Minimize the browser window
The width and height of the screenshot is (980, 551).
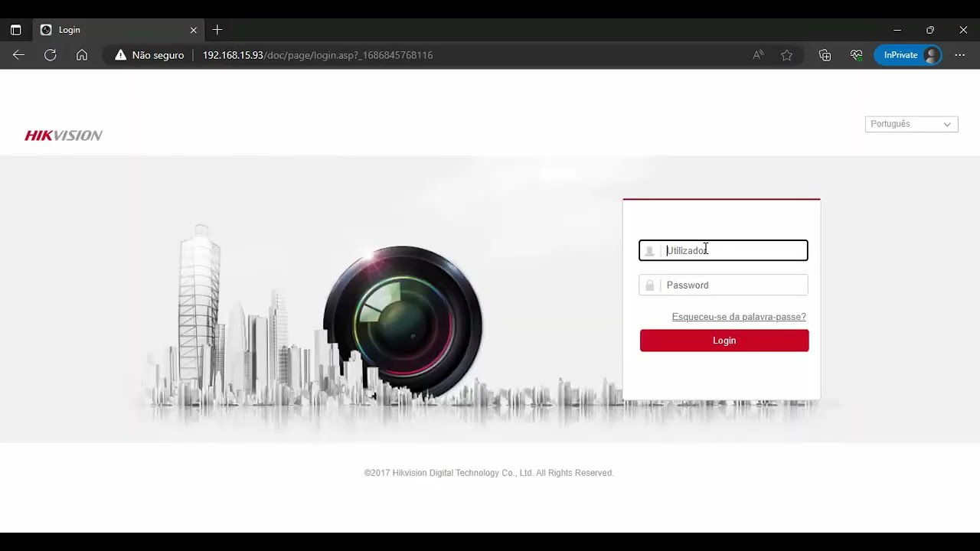(x=897, y=30)
